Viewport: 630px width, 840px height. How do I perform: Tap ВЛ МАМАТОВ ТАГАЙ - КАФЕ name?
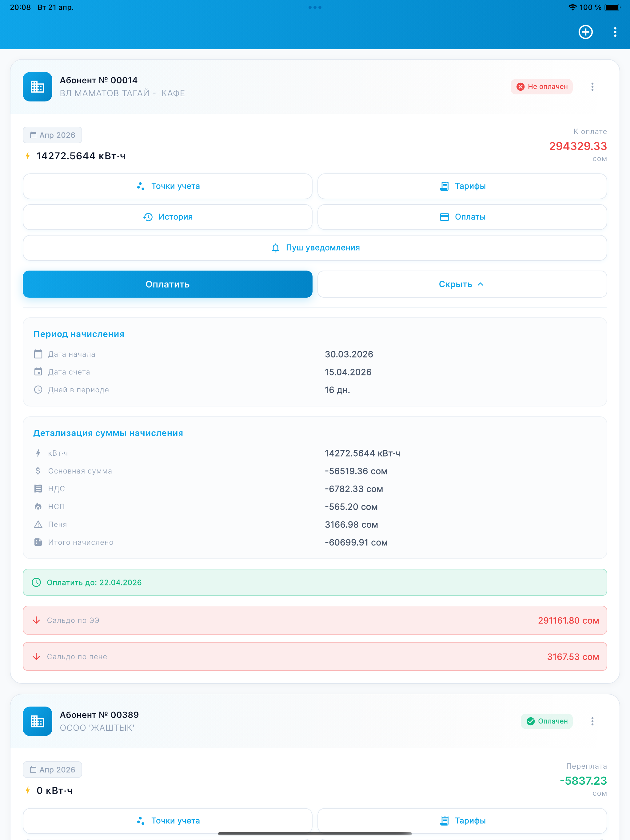coord(122,93)
